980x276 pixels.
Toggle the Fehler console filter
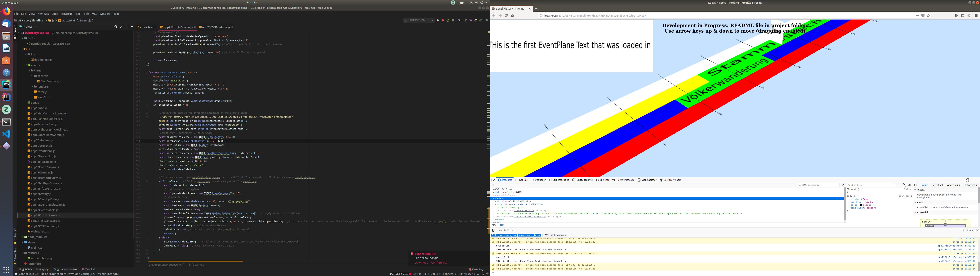(495, 235)
